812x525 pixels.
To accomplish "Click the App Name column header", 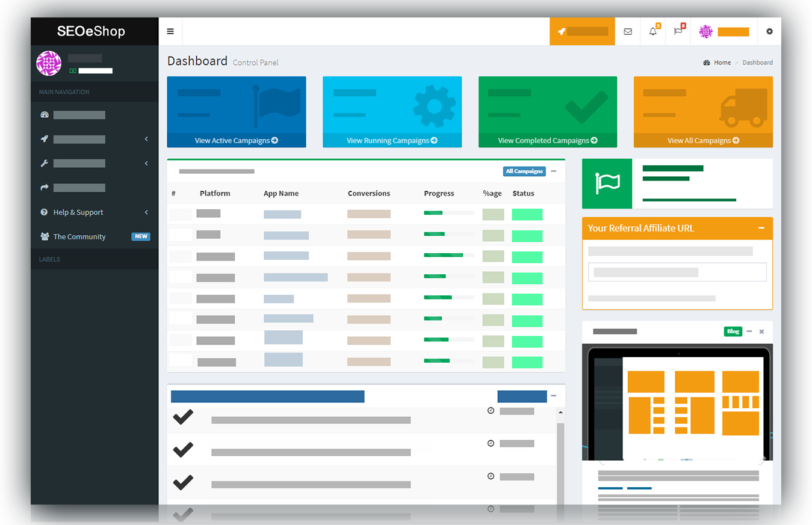I will click(x=281, y=193).
